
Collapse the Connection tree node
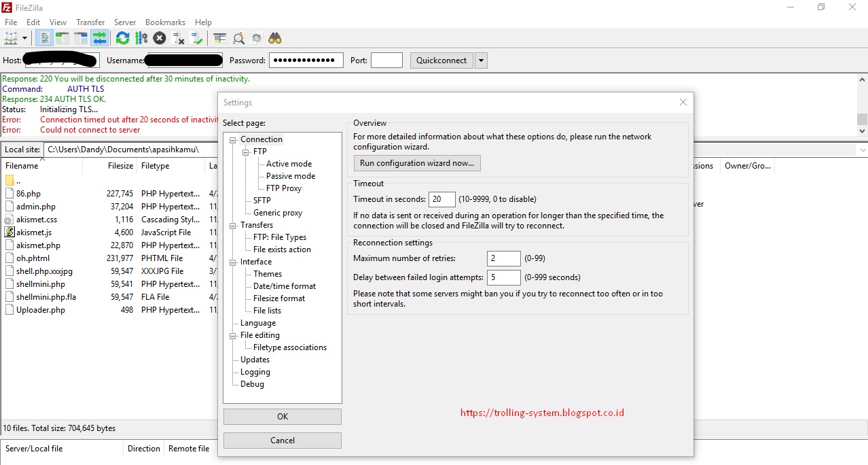tap(233, 139)
